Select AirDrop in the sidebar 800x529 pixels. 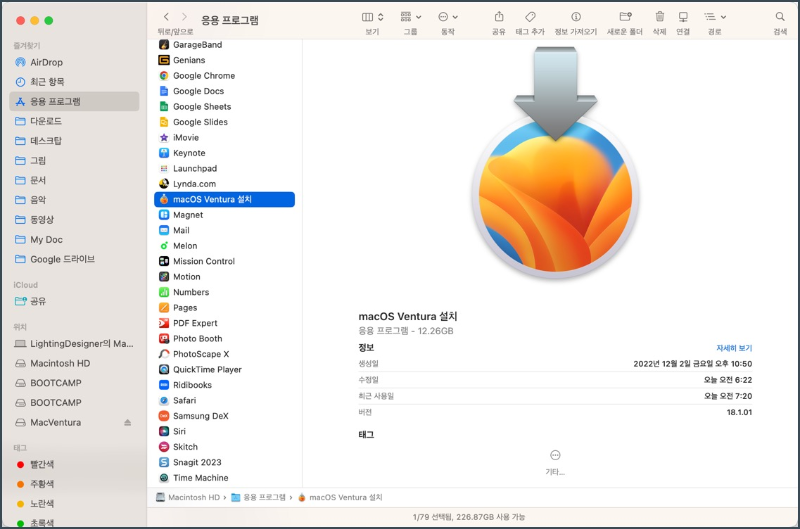coord(74,62)
